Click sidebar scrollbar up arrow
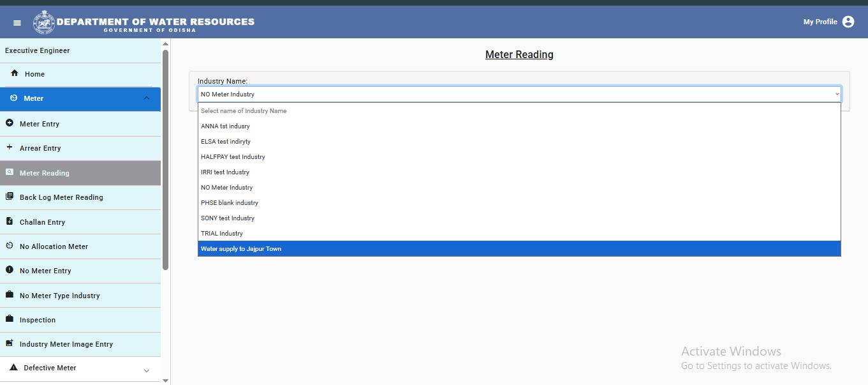Viewport: 868px width, 385px height. point(166,43)
